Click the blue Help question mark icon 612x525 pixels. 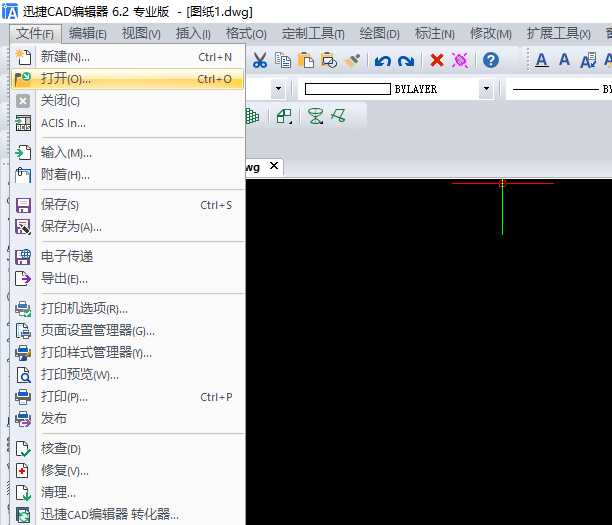pyautogui.click(x=491, y=60)
